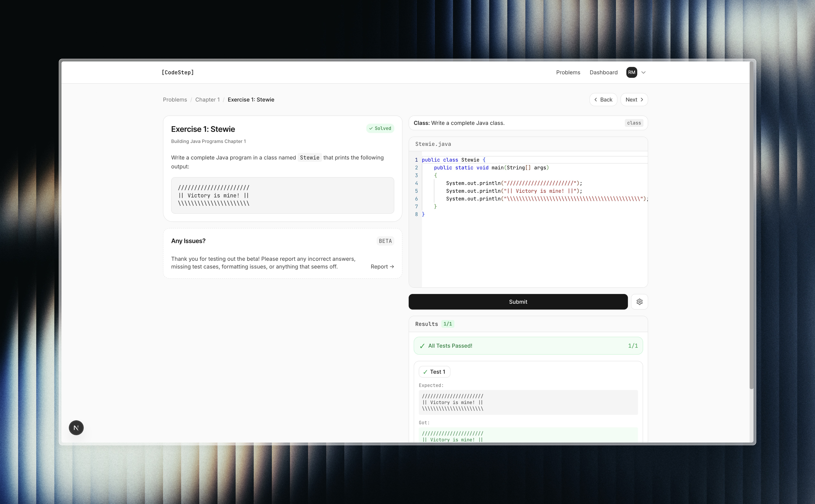Click the Expected output block

click(528, 402)
